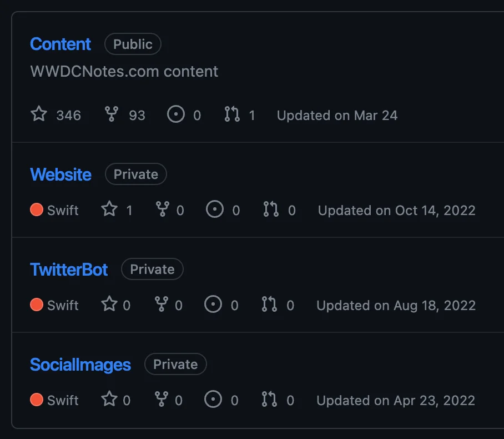Open the Website repository
Image resolution: width=504 pixels, height=439 pixels.
click(61, 174)
